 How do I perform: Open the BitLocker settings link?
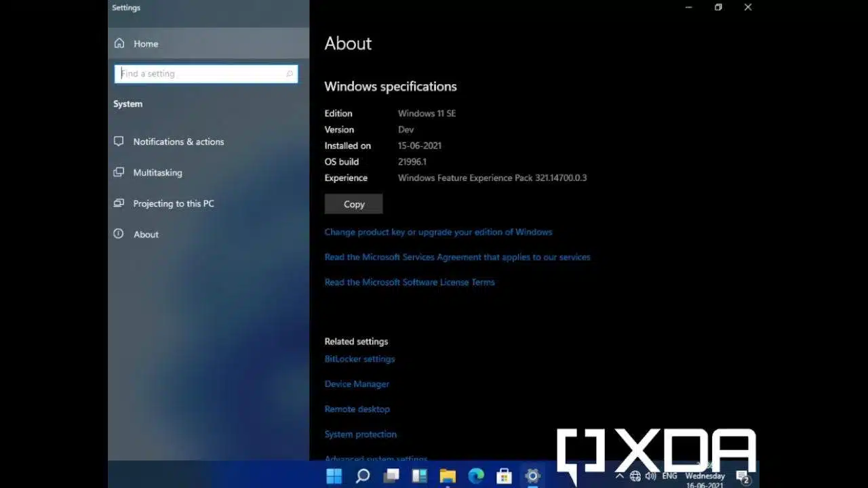point(359,359)
